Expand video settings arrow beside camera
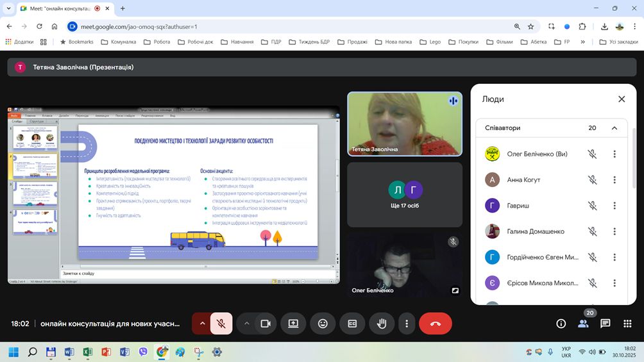The width and height of the screenshot is (644, 362). [246, 324]
